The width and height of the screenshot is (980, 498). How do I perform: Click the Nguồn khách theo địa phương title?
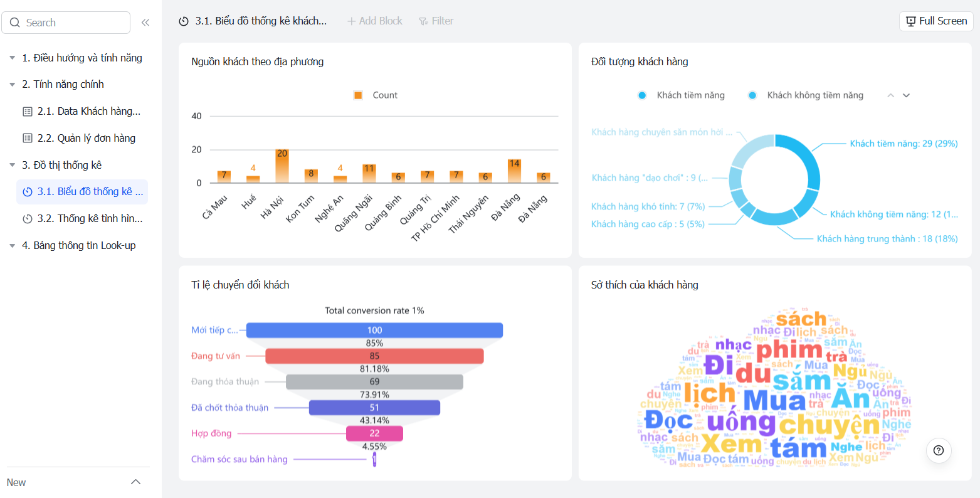pyautogui.click(x=258, y=61)
